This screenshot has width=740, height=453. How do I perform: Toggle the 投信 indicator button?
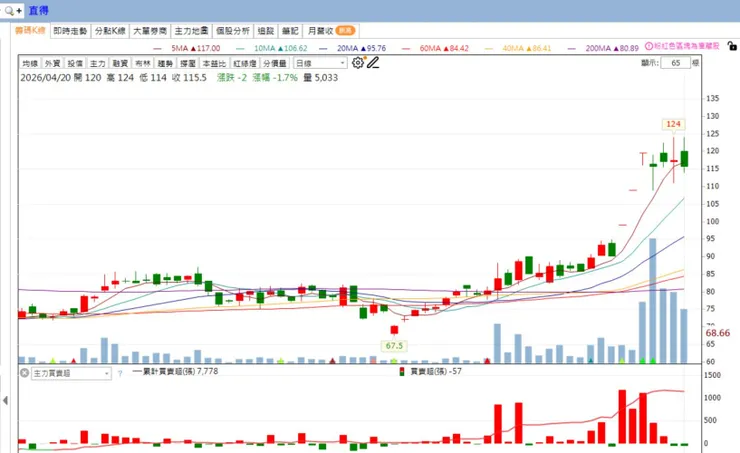75,63
